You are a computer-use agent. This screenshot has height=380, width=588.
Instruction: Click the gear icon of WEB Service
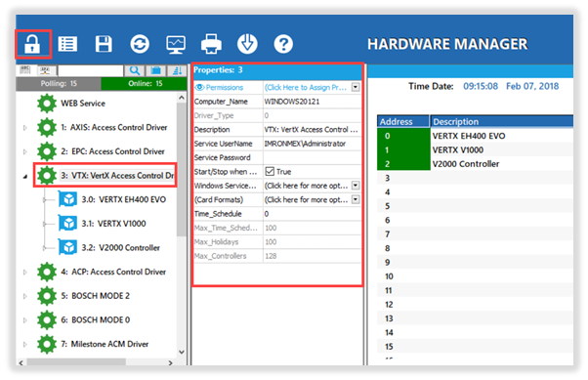47,104
